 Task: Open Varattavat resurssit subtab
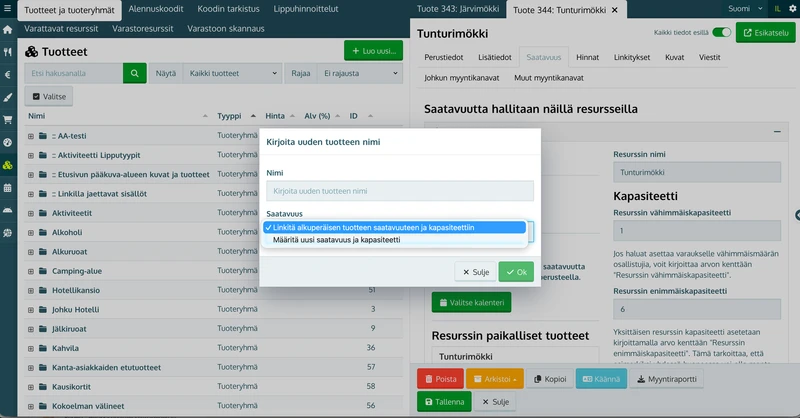61,29
